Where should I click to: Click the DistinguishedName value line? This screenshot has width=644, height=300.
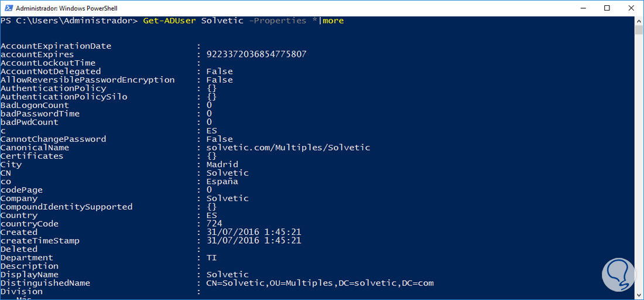320,283
